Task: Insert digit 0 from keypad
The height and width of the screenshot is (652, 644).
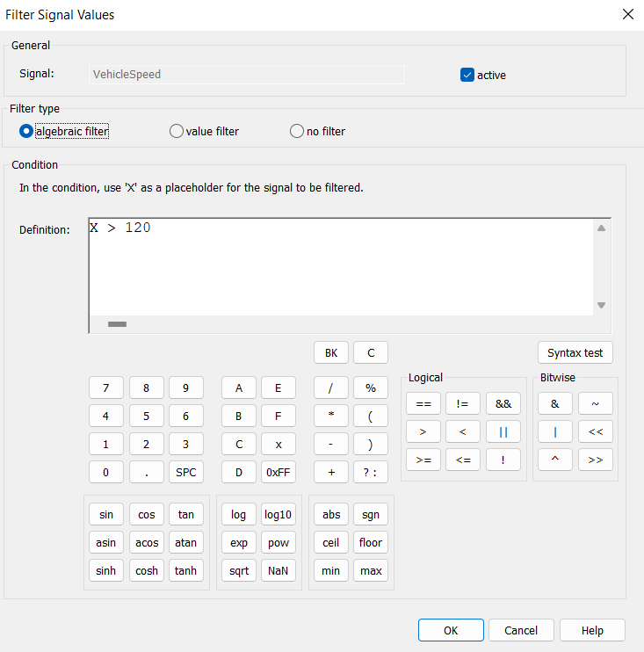Action: pos(106,472)
